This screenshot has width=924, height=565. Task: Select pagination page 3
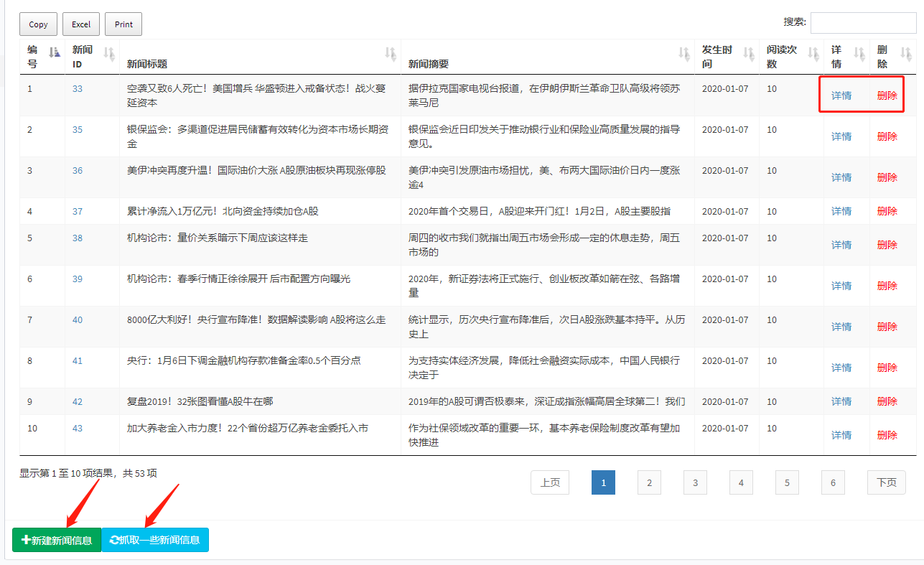click(x=695, y=482)
